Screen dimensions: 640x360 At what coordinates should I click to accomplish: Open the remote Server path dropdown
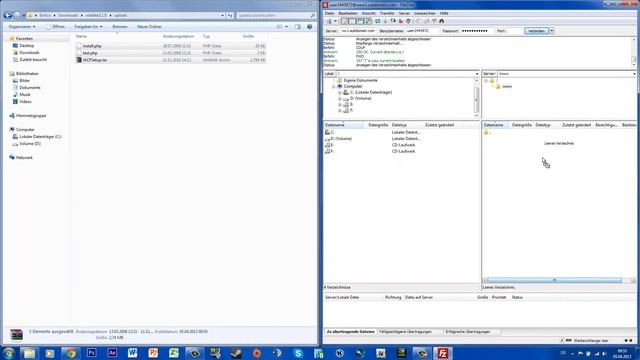(x=634, y=74)
